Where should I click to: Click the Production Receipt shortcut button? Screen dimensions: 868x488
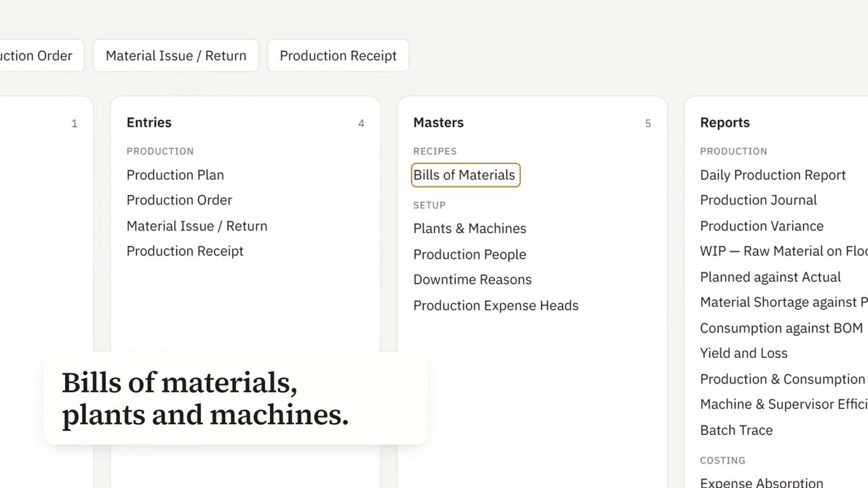(x=338, y=56)
